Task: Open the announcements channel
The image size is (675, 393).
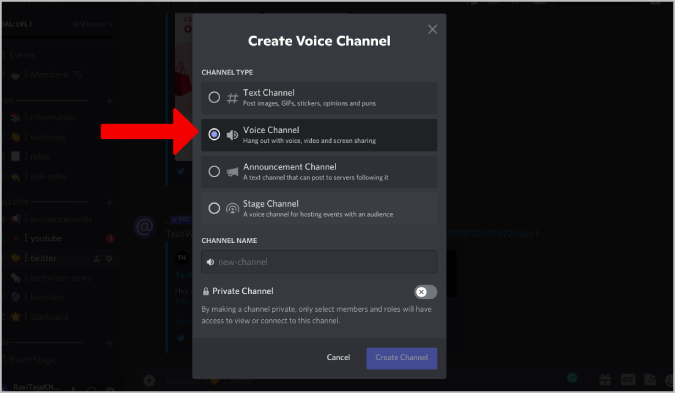Action: pyautogui.click(x=61, y=219)
